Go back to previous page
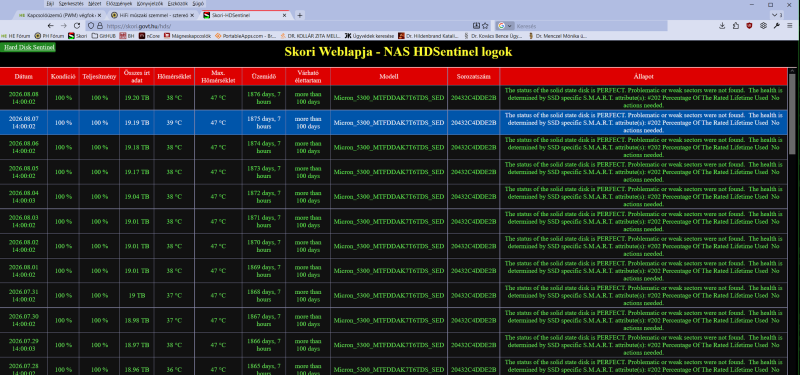This screenshot has height=375, width=800. [x=51, y=26]
